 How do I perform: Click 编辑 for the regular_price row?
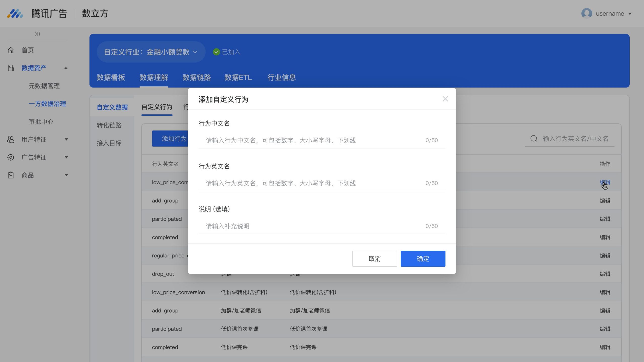[x=605, y=256]
